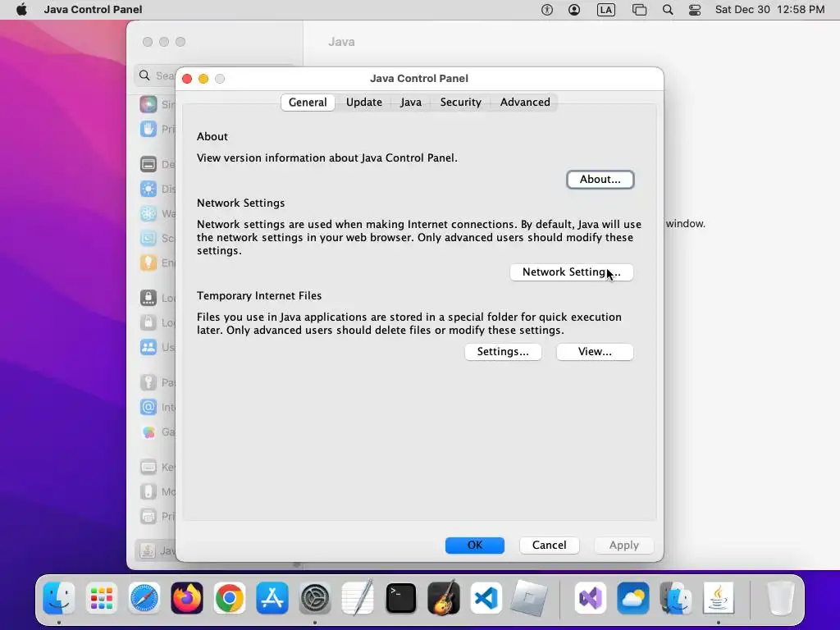Launch Safari from the Dock
Viewport: 840px width, 630px height.
(x=144, y=598)
